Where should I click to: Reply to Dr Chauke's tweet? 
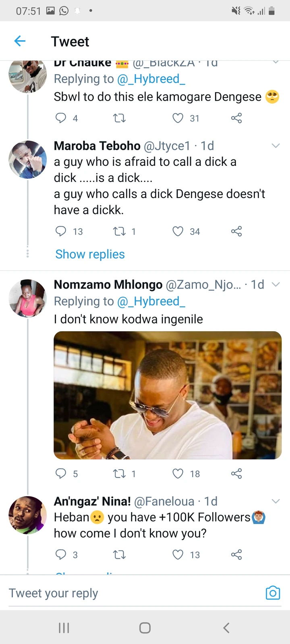point(61,118)
